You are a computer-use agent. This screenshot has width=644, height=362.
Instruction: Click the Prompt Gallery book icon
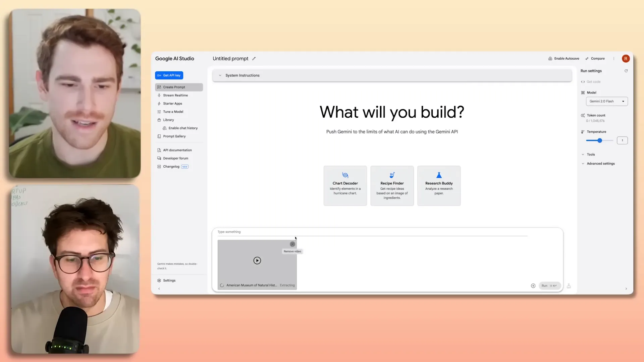point(159,136)
